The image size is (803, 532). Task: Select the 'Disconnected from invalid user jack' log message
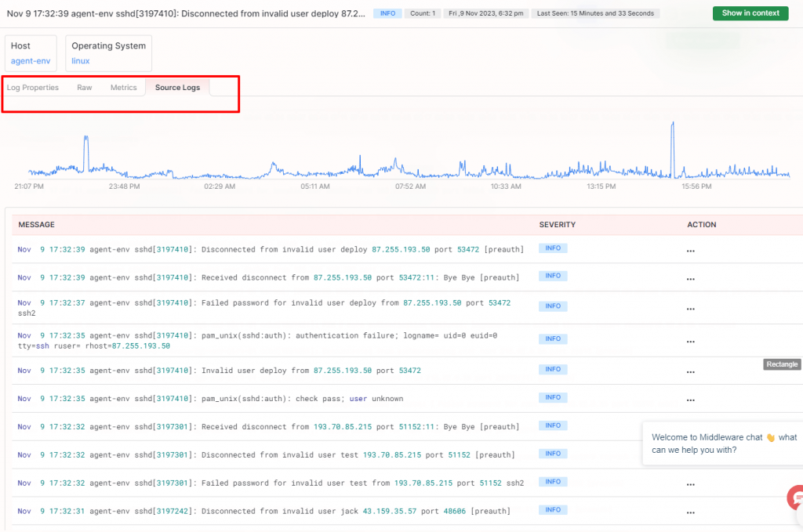pyautogui.click(x=264, y=511)
